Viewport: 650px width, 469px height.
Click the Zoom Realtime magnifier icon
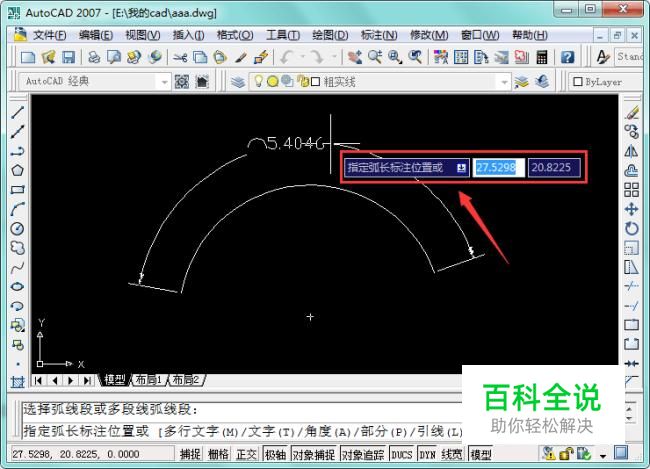pos(375,57)
